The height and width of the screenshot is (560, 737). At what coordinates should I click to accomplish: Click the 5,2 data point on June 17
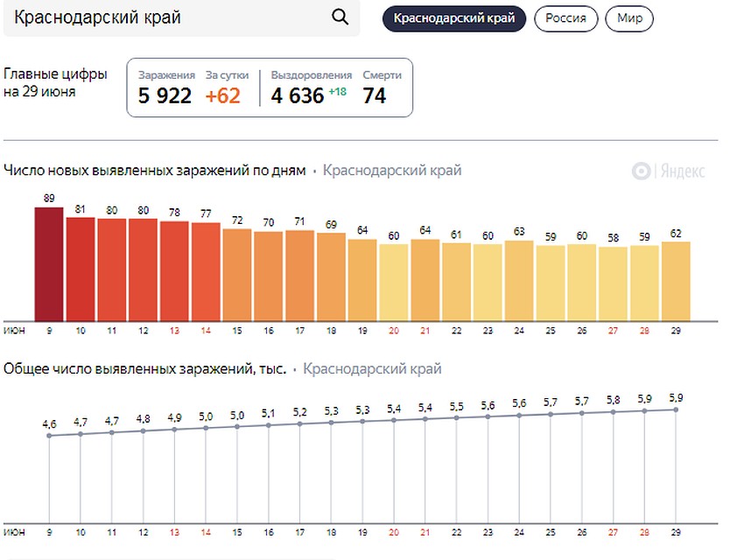300,423
